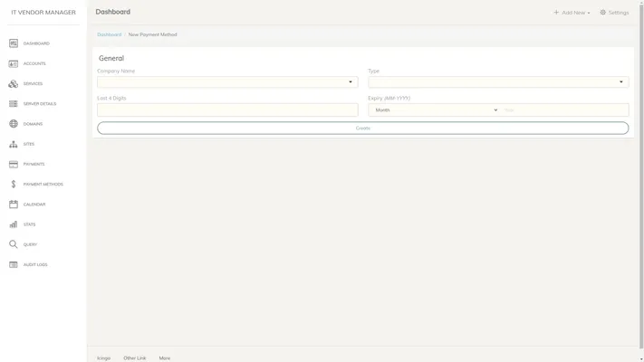Click the Last 4 Digits field
Image resolution: width=644 pixels, height=362 pixels.
(227, 110)
